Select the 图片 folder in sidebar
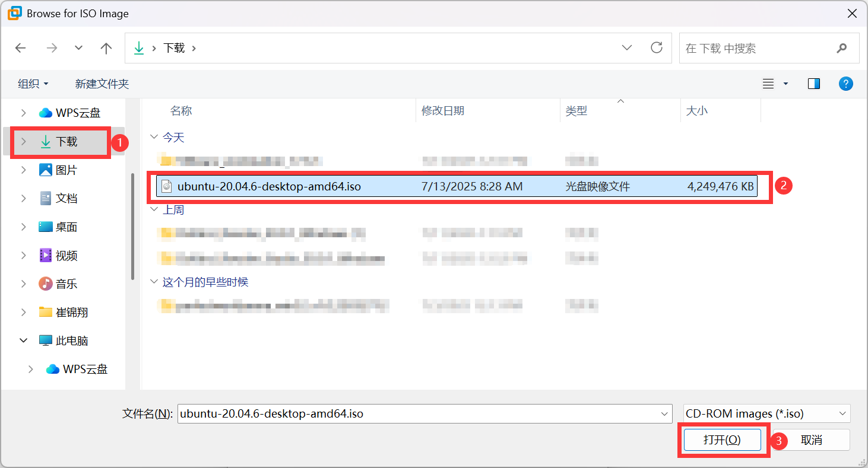Screen dimensions: 868x468 [x=66, y=170]
